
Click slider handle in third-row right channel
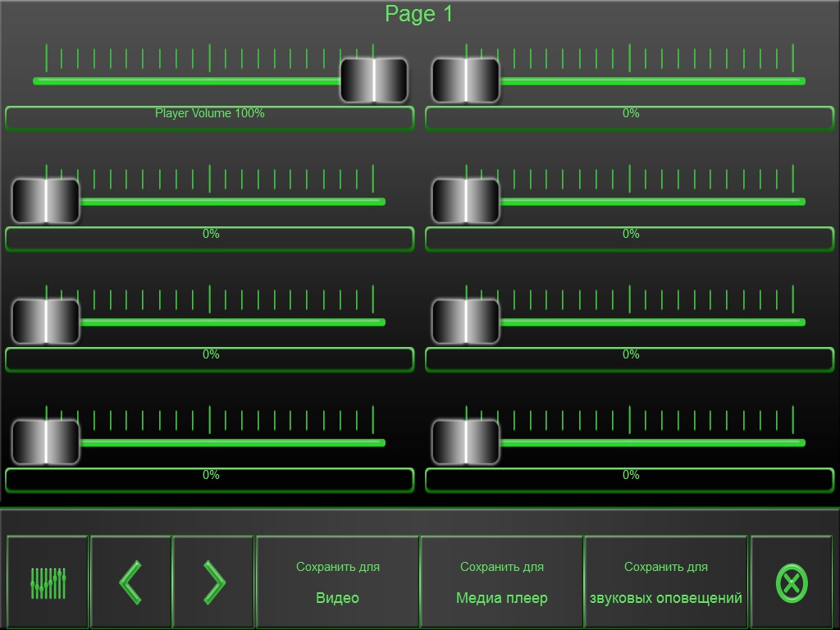pos(466,322)
